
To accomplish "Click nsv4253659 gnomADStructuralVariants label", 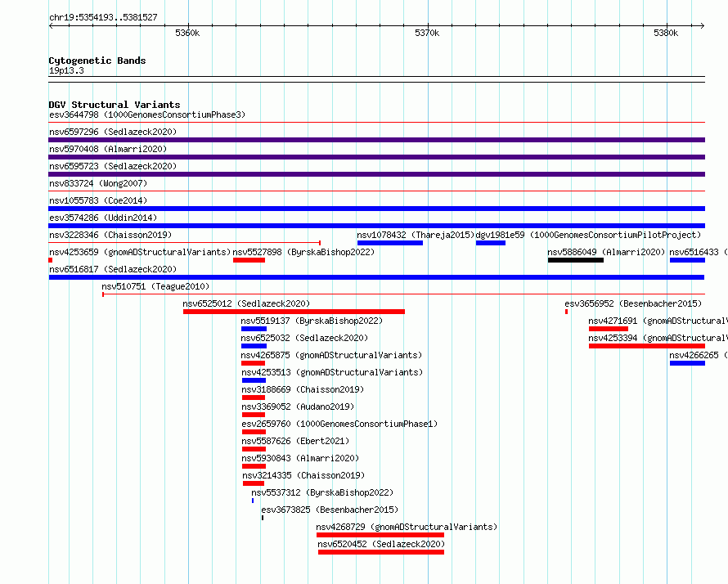I will pos(140,252).
